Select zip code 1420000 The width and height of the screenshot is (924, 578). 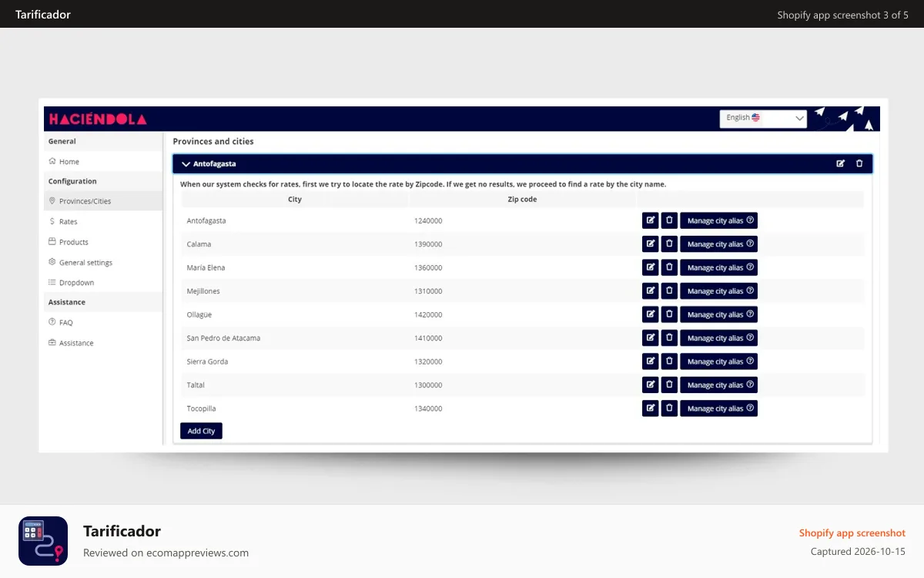pyautogui.click(x=428, y=315)
